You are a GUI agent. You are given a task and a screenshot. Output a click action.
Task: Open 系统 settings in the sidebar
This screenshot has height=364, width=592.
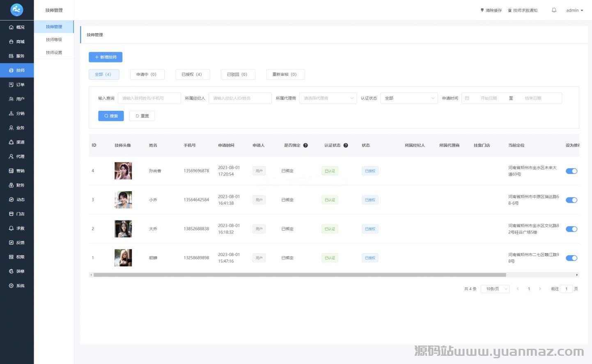point(17,286)
